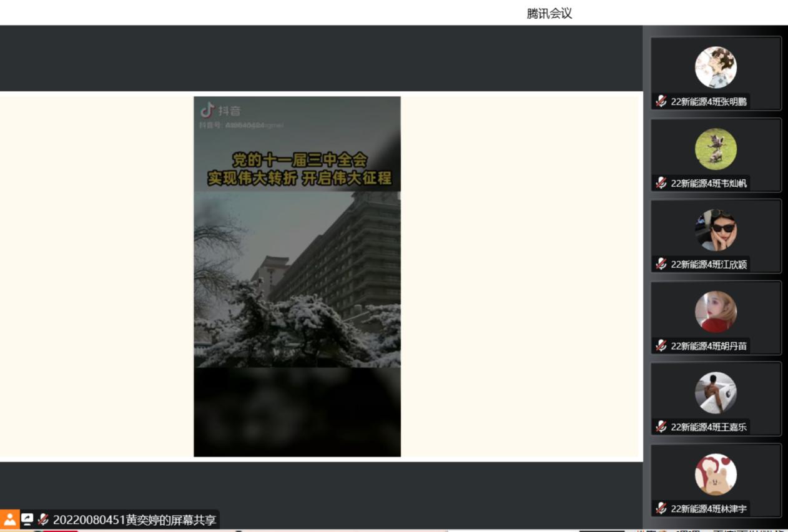Click muted mic icon beside 22新能源4班张明鹏
Screen dimensions: 788x532
(661, 101)
